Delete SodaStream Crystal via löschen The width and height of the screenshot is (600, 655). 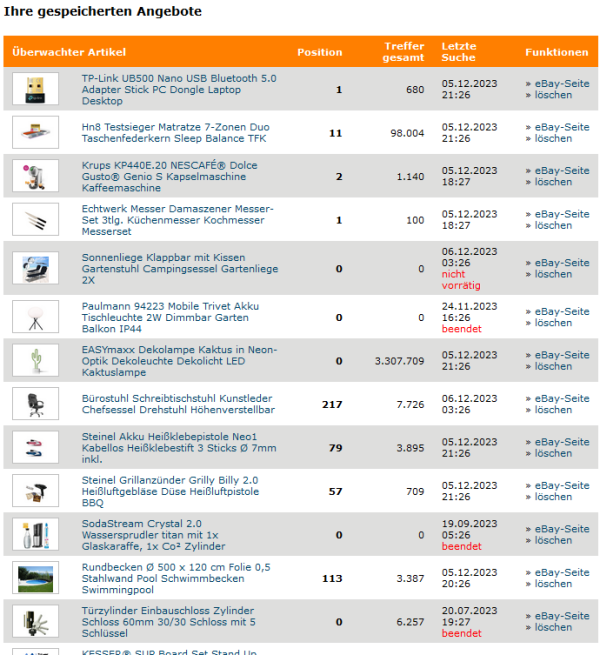pyautogui.click(x=553, y=540)
